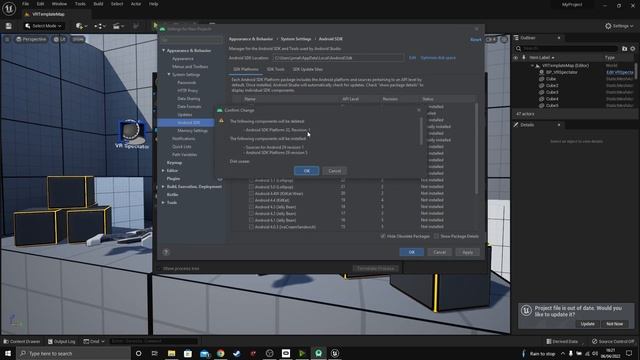640x360 pixels.
Task: Switch to SDK Update Sites tab
Action: tap(308, 69)
